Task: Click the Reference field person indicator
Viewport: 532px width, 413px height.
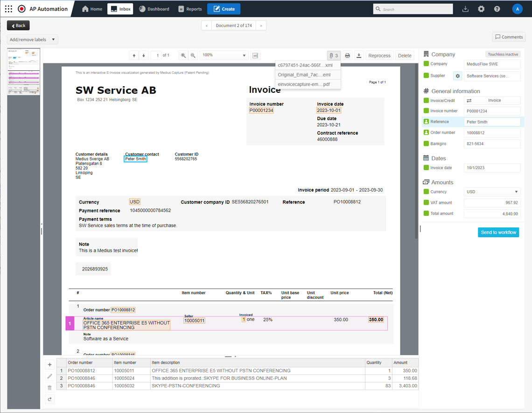Action: coord(426,122)
